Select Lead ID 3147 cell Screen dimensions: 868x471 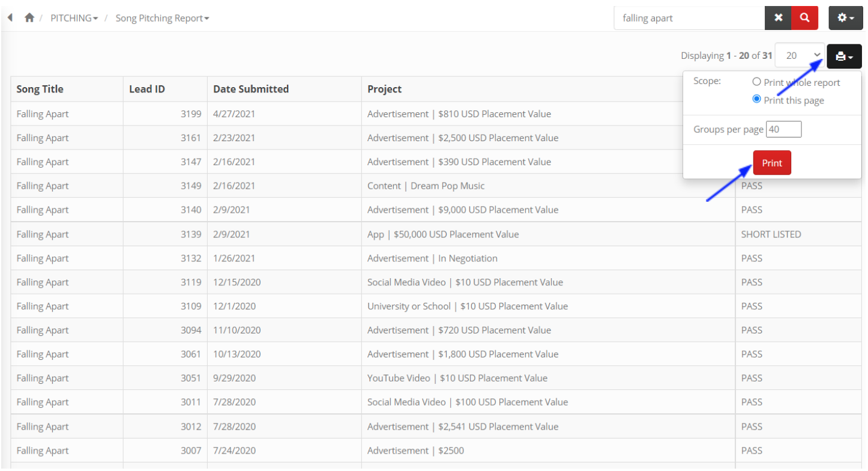point(165,162)
